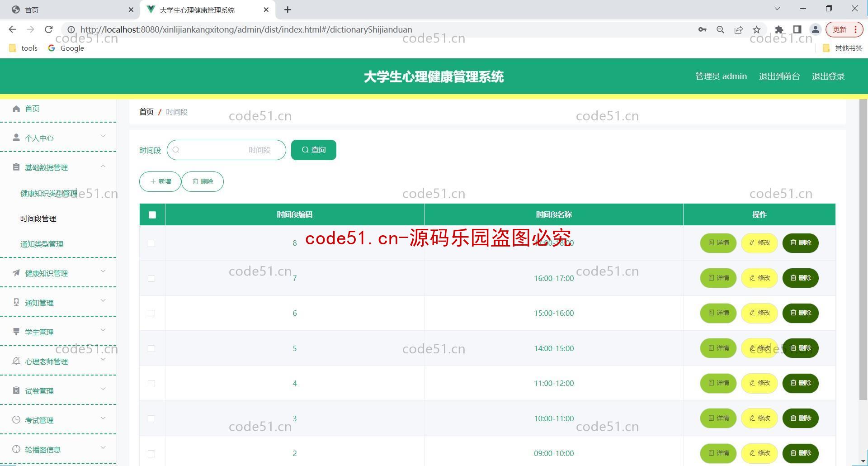
Task: Click 退出到前台 in header
Action: tap(779, 76)
